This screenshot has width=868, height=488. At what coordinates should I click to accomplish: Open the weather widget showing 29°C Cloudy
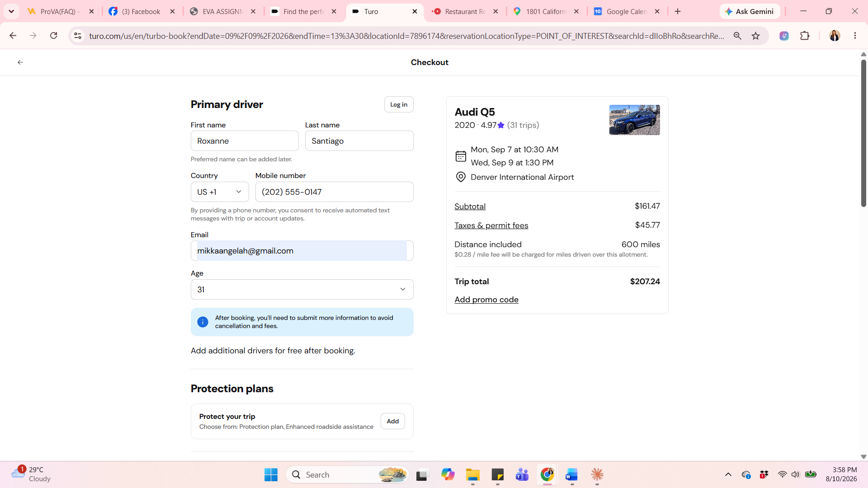click(x=31, y=474)
